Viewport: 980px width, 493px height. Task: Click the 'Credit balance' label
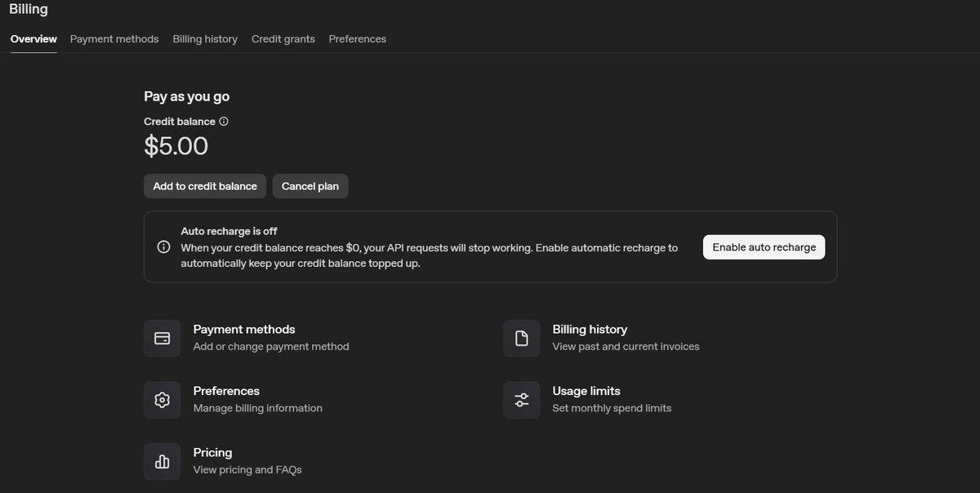tap(180, 122)
